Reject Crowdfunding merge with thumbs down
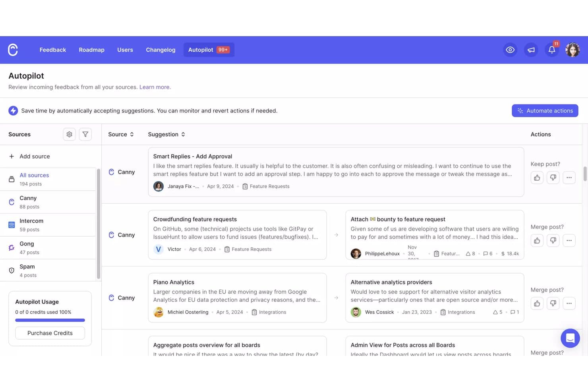This screenshot has width=588, height=392. [553, 240]
